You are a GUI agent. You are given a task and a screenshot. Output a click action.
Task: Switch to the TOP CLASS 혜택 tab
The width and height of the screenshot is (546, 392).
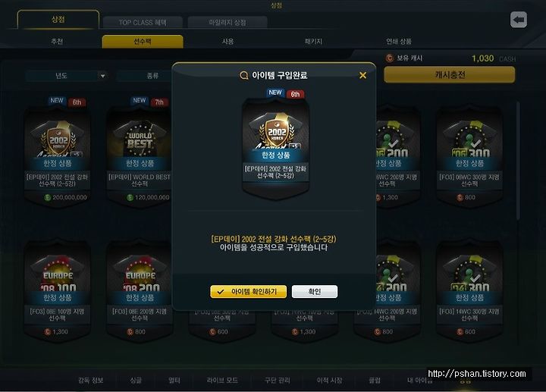point(143,23)
